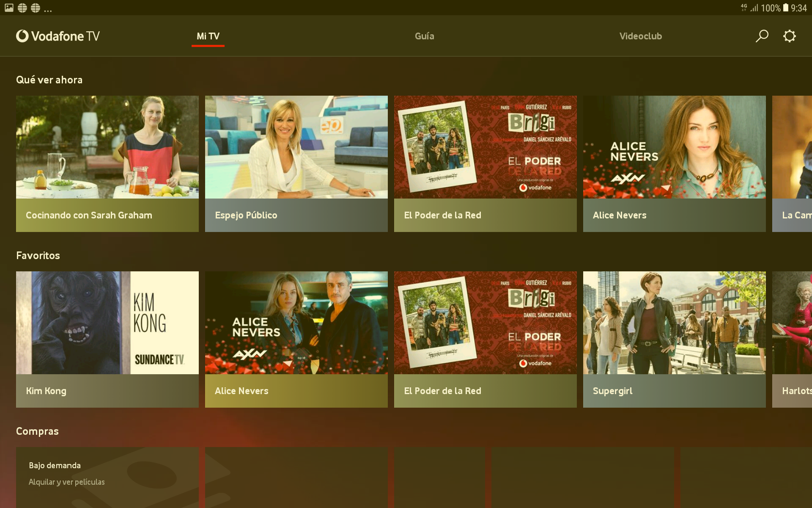Open Supergirl favorite card
Screen dimensions: 812x508
[x=674, y=339]
